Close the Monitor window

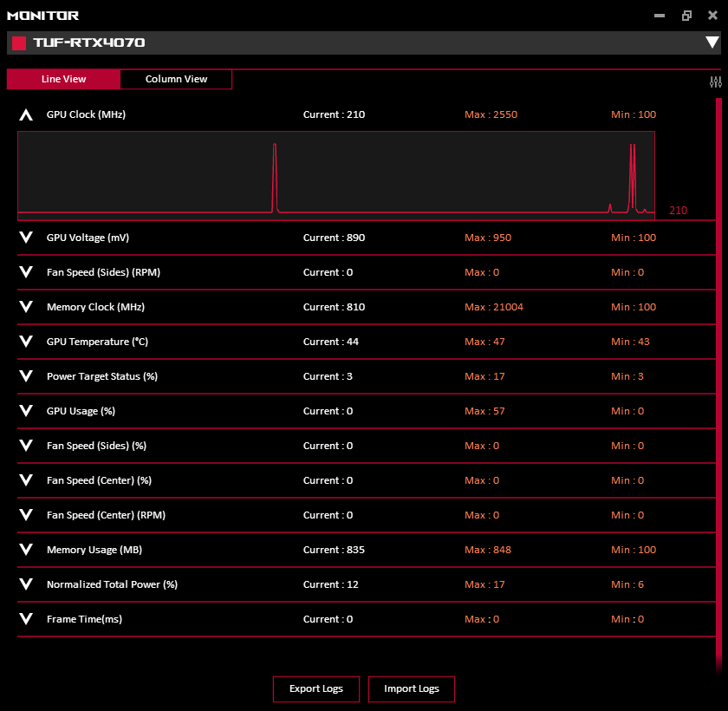click(712, 16)
